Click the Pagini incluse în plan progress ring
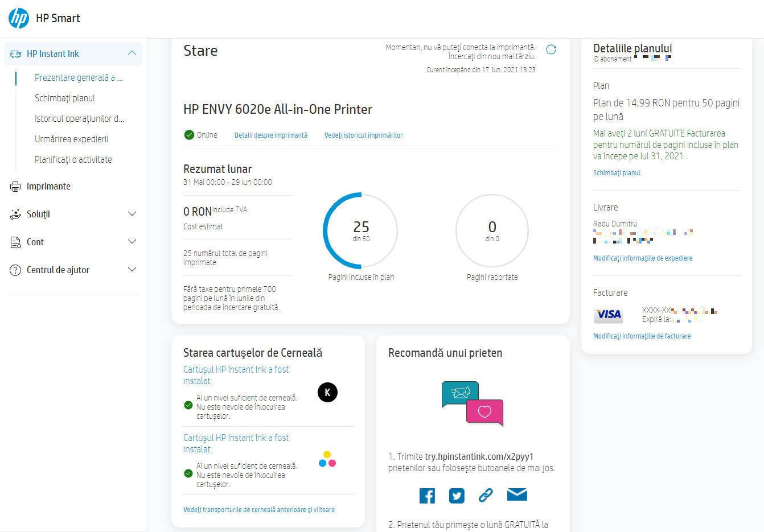This screenshot has width=764, height=532. [361, 231]
